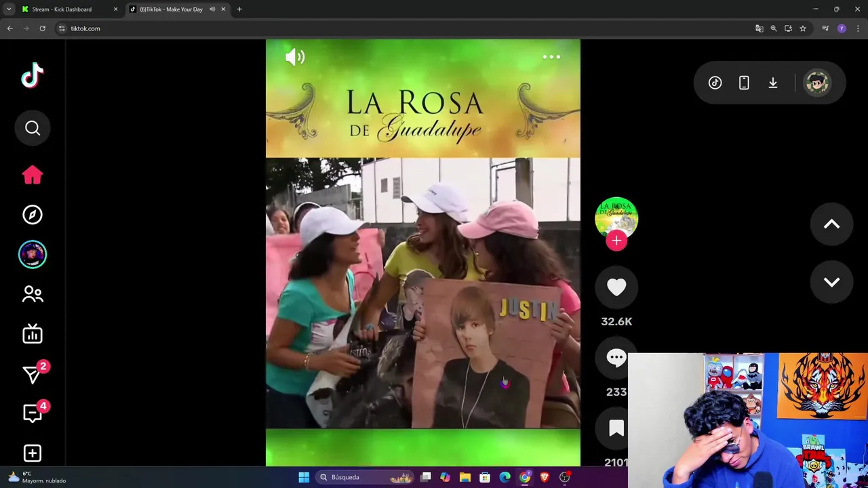Launch Copilot from the taskbar
The image size is (868, 488).
[445, 477]
